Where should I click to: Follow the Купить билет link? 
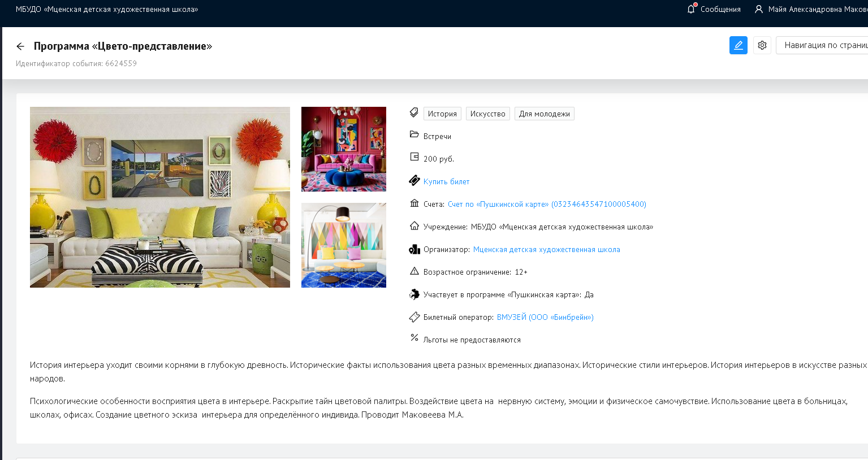pyautogui.click(x=446, y=181)
